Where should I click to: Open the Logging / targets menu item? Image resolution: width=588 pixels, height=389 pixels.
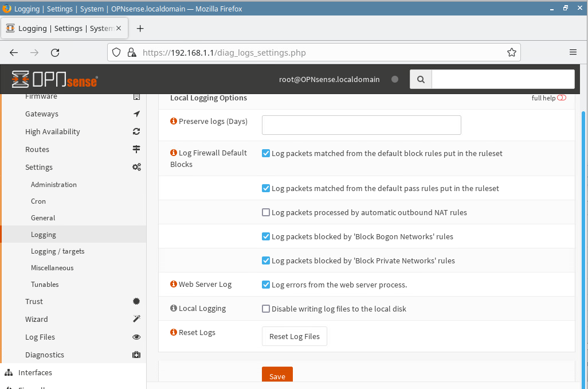pos(57,251)
